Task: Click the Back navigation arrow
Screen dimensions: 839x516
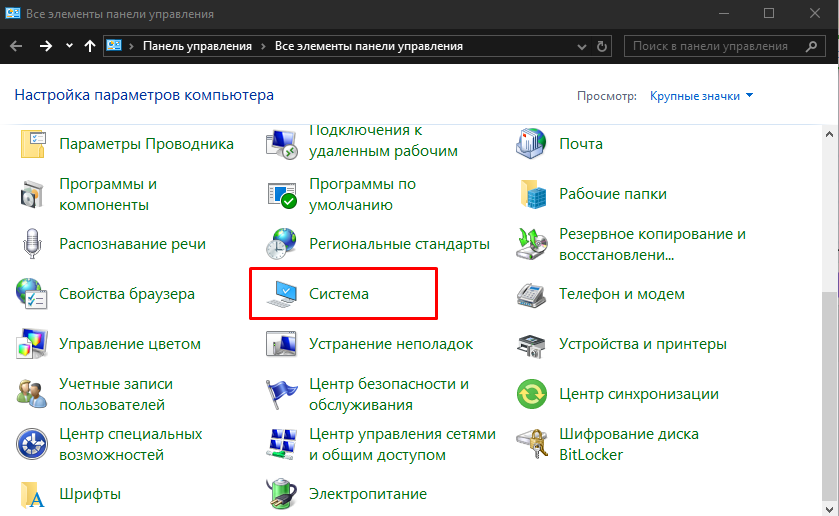Action: pyautogui.click(x=17, y=46)
